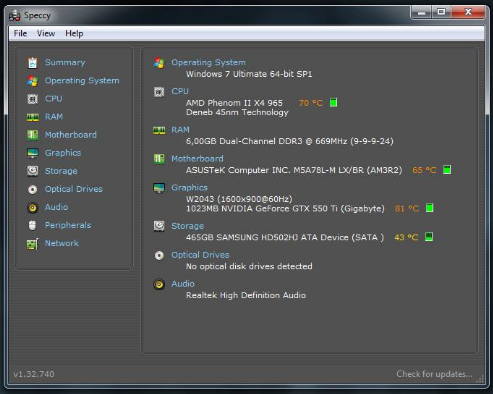493x394 pixels.
Task: Click Graphics heading link in summary panel
Action: 189,187
